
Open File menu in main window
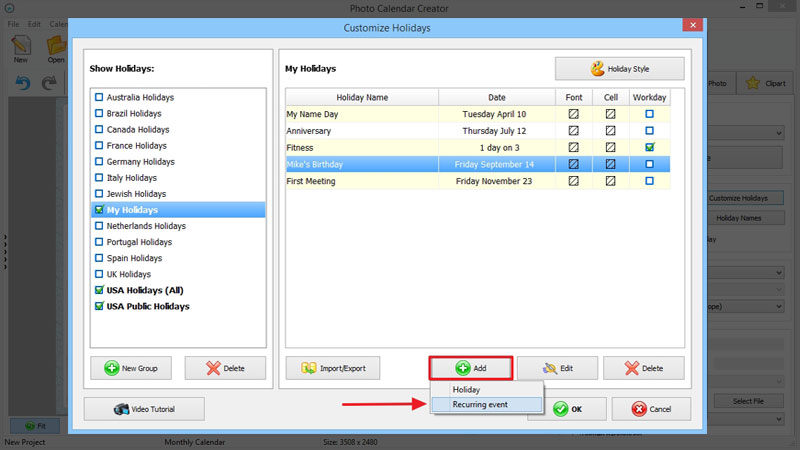point(13,24)
